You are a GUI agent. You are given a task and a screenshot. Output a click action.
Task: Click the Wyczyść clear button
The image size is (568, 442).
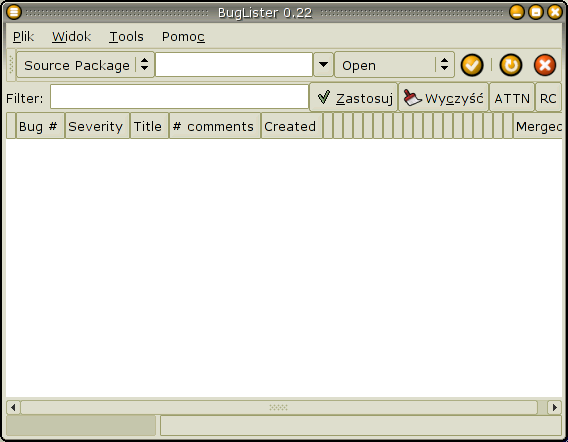point(443,98)
